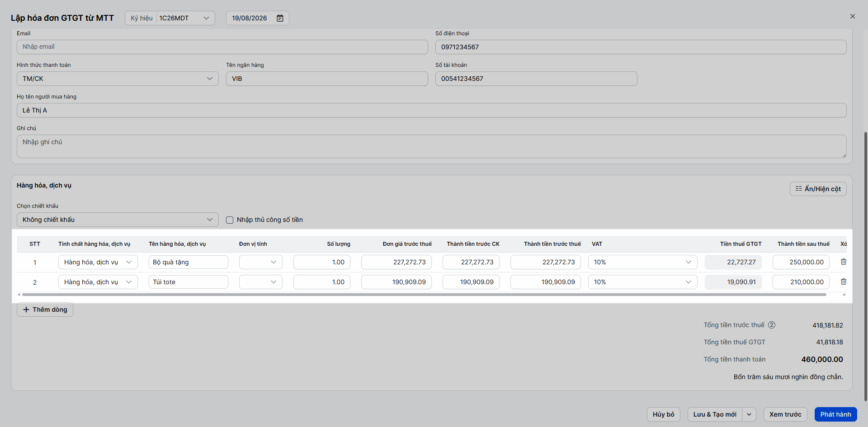
Task: Delete row 1 Bộ quà tặng
Action: click(843, 262)
